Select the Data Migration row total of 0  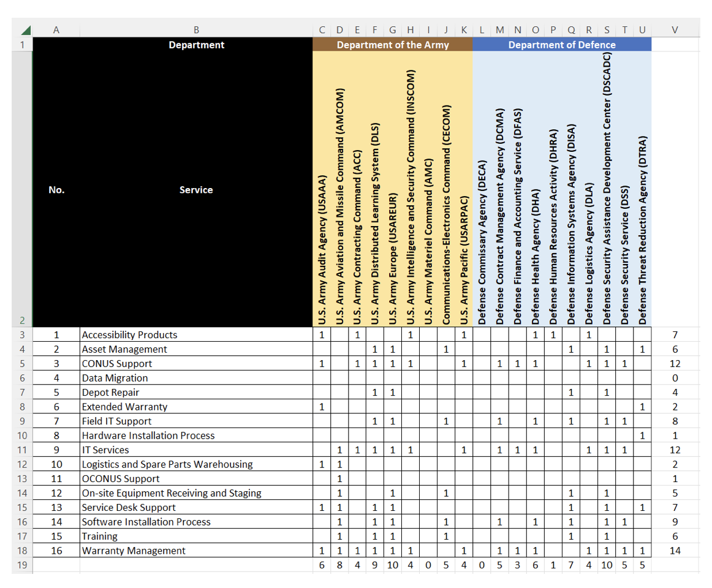point(675,378)
